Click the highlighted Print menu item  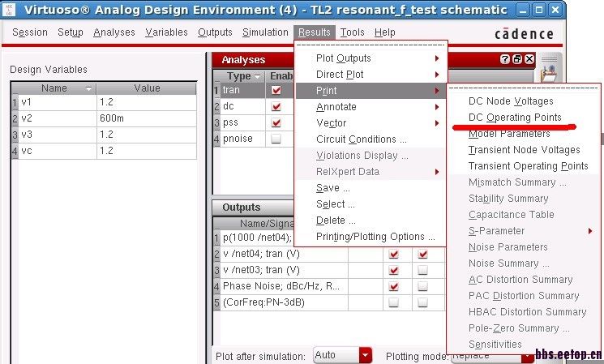click(x=371, y=91)
